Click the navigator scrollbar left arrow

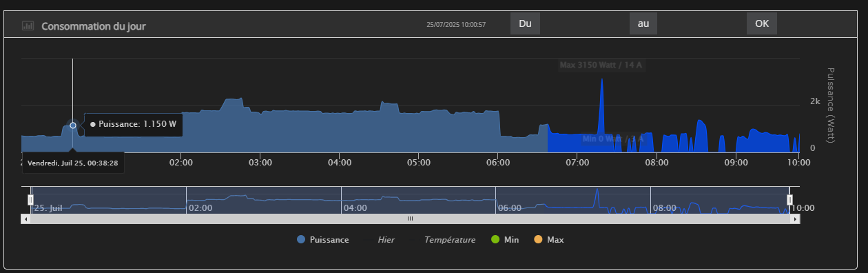[26, 219]
